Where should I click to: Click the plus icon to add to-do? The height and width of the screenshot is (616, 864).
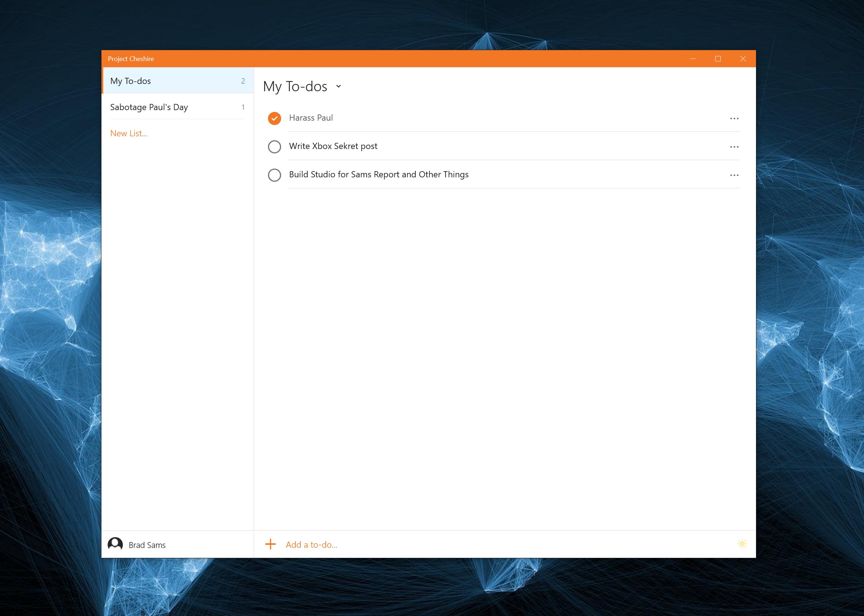click(271, 544)
